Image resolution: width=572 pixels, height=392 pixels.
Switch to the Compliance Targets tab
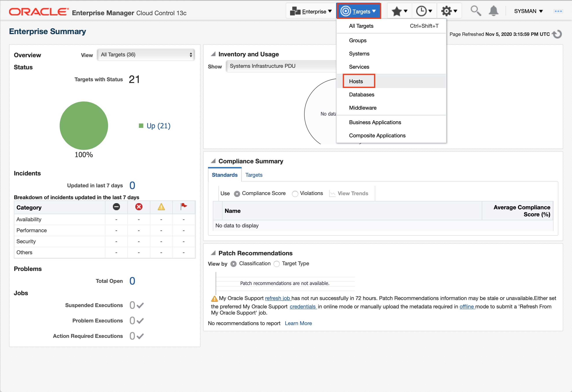pyautogui.click(x=254, y=175)
